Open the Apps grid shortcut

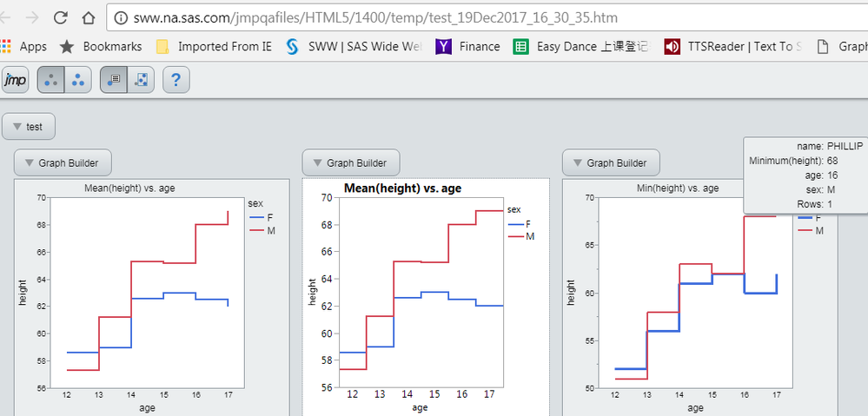pos(23,47)
